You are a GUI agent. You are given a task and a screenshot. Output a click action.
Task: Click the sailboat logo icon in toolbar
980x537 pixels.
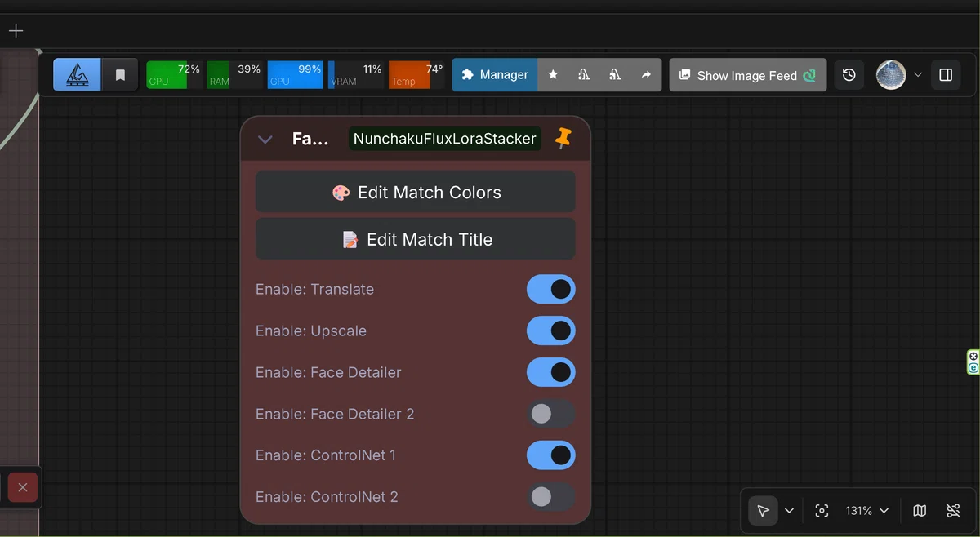tap(78, 74)
